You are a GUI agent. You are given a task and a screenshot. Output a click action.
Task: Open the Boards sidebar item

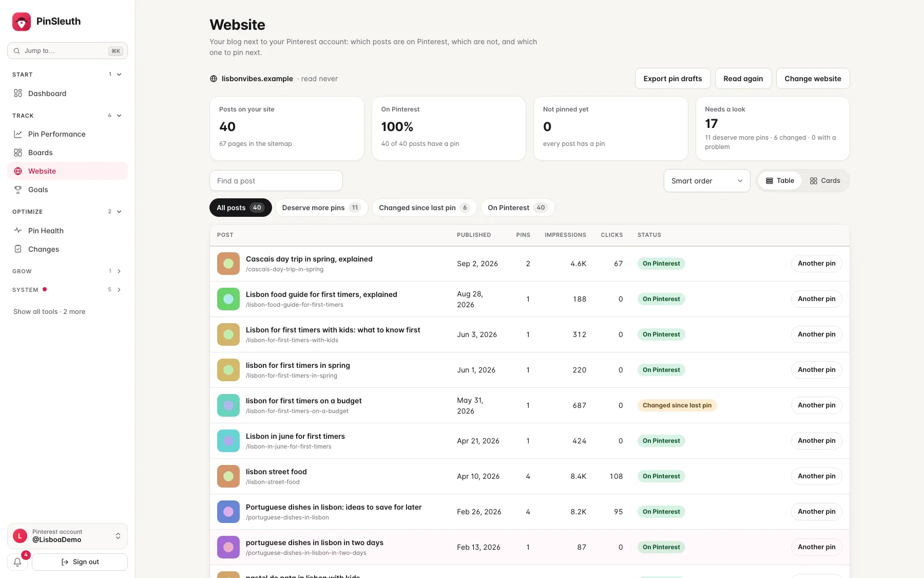point(67,153)
